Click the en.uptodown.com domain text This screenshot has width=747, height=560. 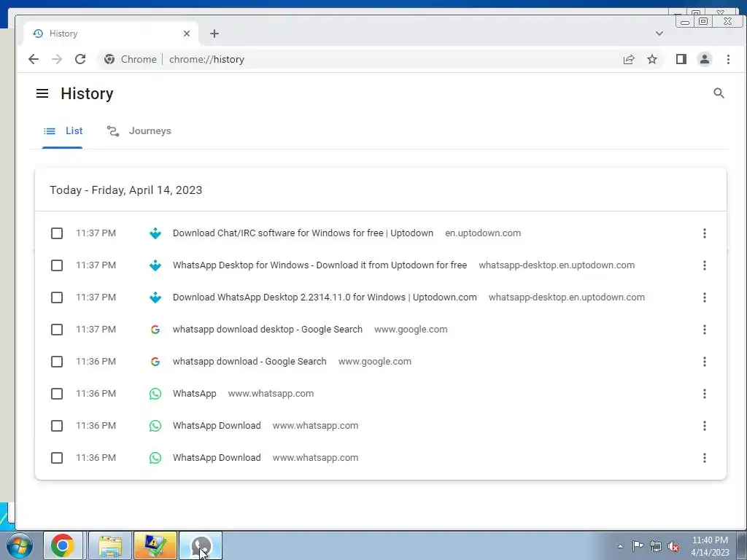[483, 233]
